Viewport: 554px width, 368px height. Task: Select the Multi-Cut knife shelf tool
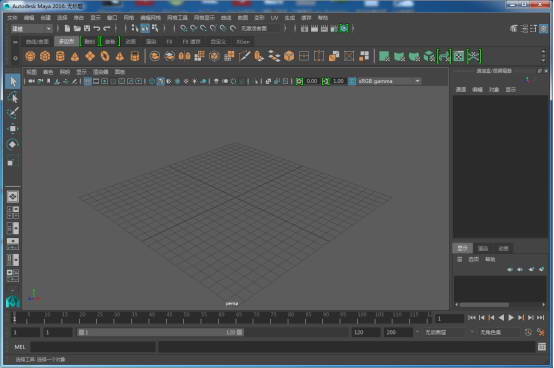click(244, 56)
